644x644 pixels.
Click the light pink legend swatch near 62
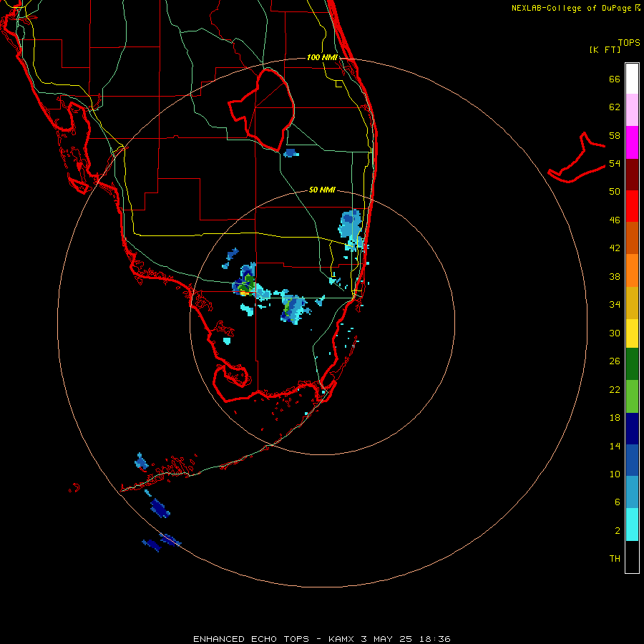point(632,109)
